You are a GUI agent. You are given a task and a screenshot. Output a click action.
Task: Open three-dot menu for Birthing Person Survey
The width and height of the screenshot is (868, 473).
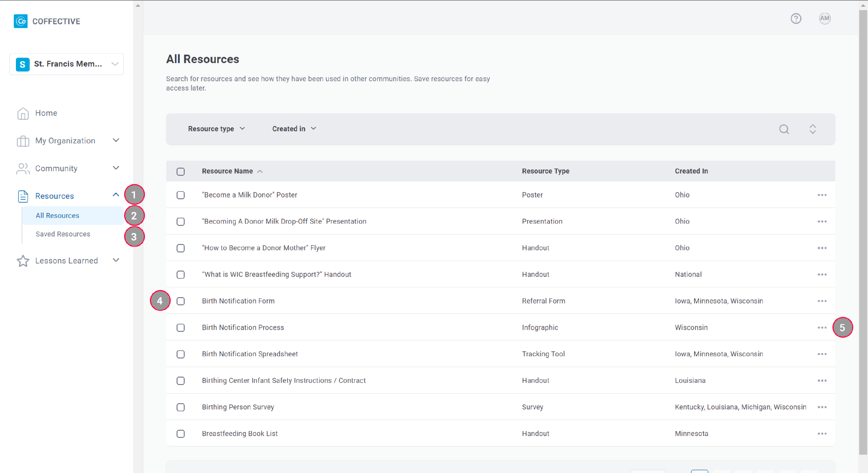822,407
